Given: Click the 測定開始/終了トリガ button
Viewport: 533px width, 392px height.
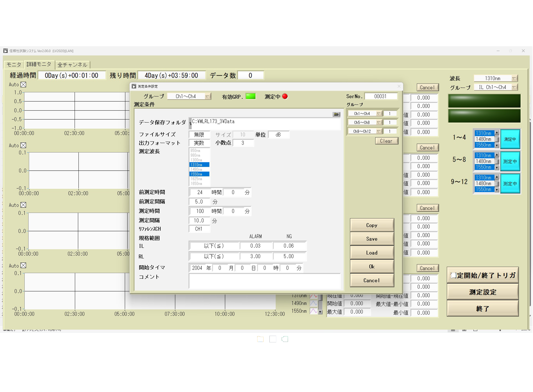Looking at the screenshot, I should [483, 275].
